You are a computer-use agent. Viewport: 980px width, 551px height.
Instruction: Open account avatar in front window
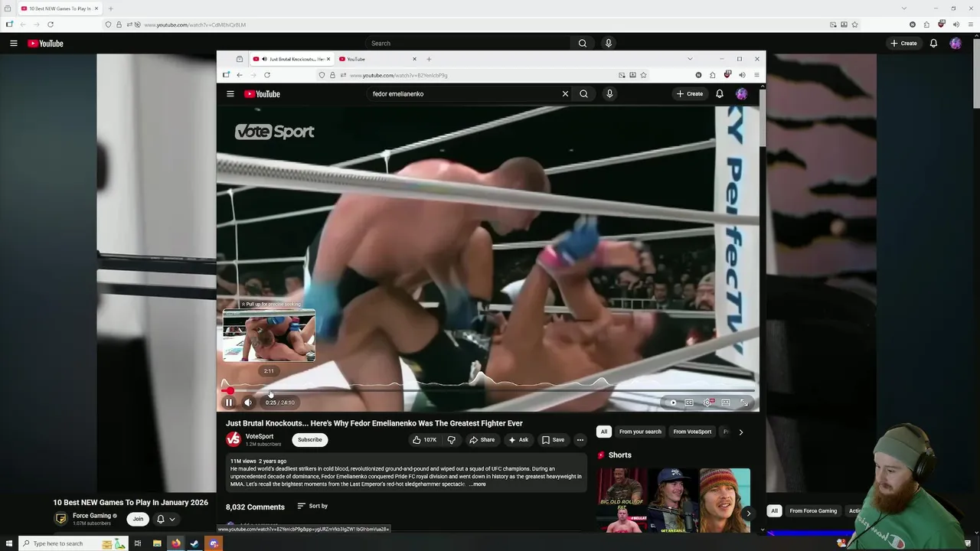pyautogui.click(x=741, y=94)
